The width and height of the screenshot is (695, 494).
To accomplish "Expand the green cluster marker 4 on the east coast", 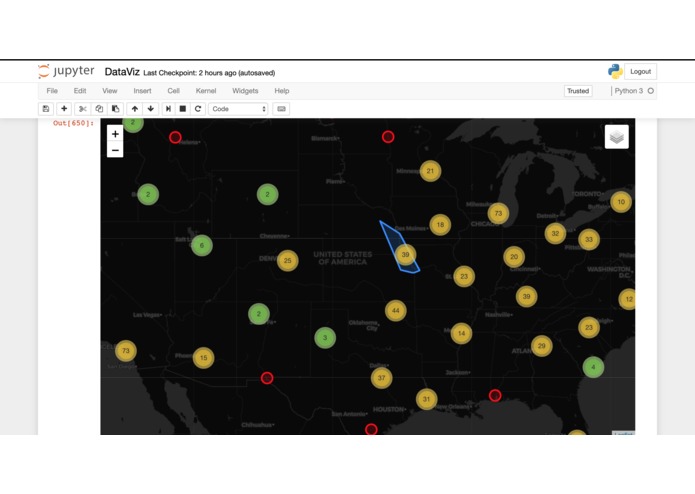I will 593,367.
